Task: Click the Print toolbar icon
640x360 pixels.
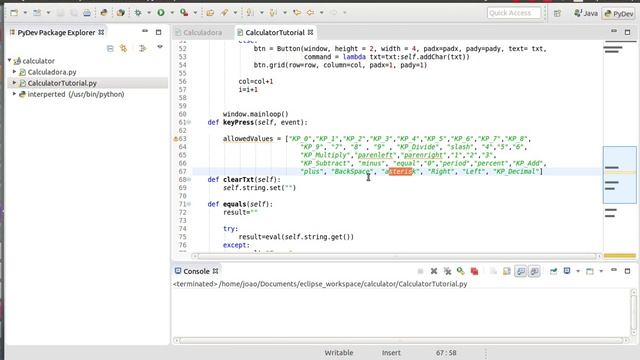Action: [x=87, y=13]
